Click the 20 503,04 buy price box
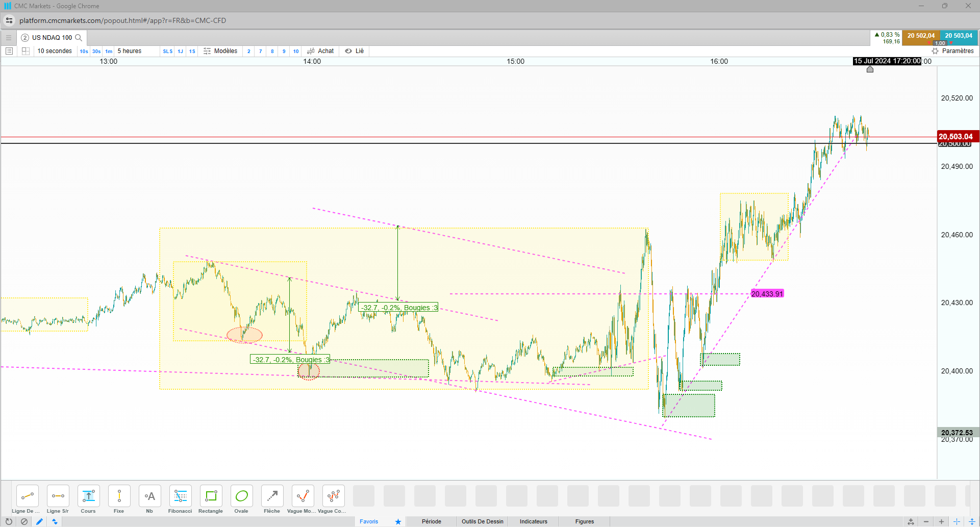 (x=959, y=36)
